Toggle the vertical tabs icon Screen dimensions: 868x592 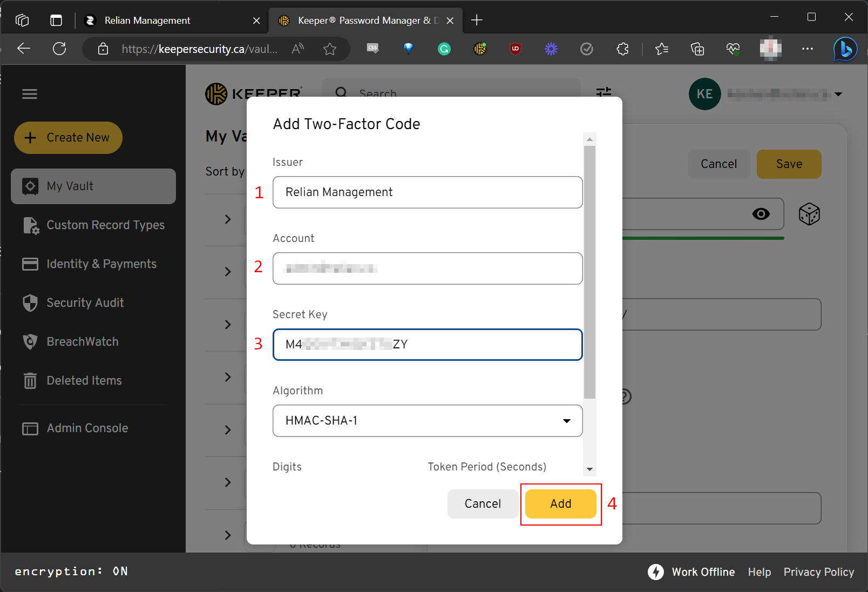click(x=56, y=21)
